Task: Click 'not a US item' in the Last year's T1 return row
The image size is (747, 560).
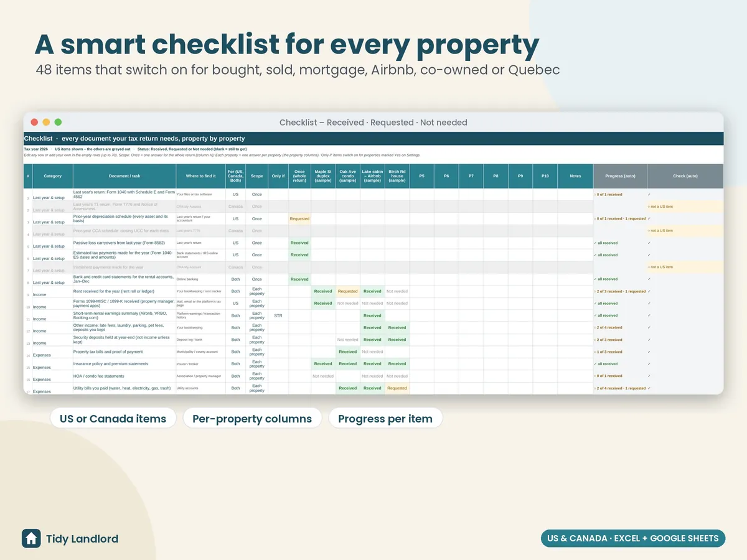Action: (685, 207)
